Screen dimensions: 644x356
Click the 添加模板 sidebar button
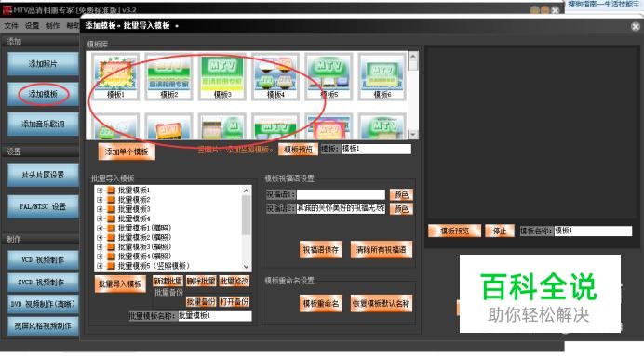(43, 94)
